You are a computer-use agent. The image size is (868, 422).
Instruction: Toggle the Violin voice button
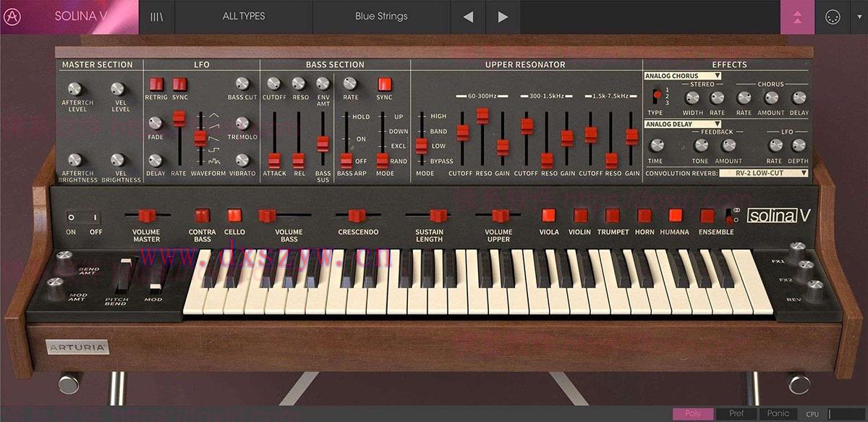[x=580, y=215]
